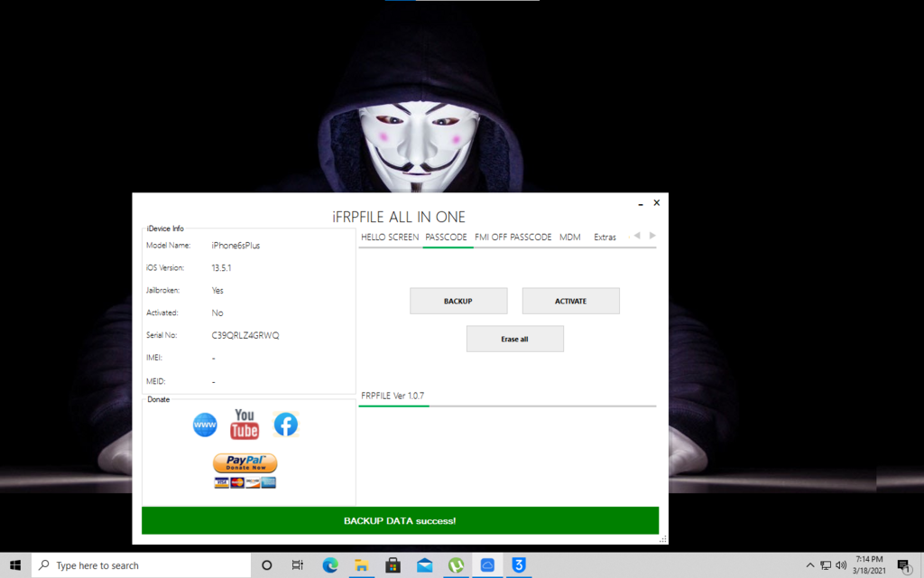Open the website globe icon in Donate
Image resolution: width=924 pixels, height=578 pixels.
205,424
